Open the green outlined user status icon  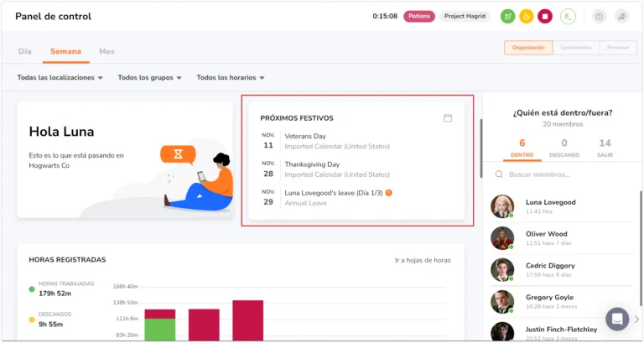click(x=568, y=17)
